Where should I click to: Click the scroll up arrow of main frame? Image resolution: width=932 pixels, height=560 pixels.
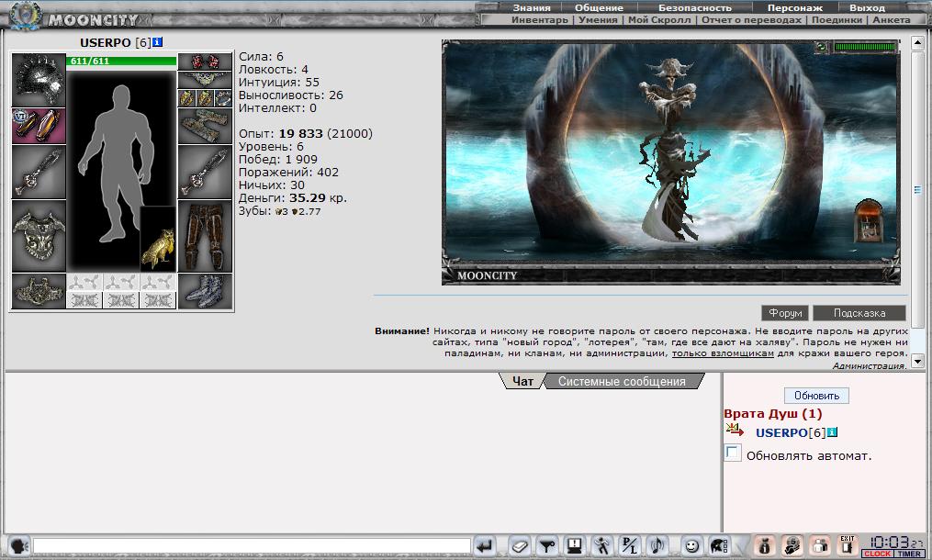point(917,43)
